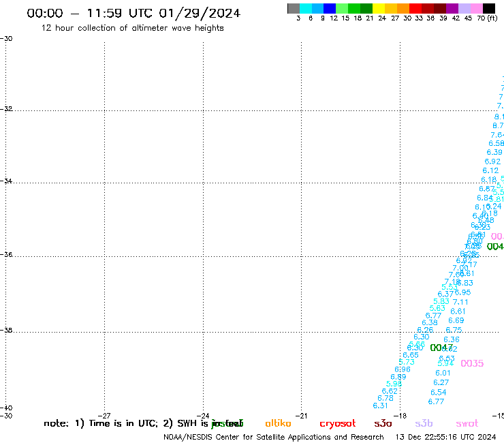Click the gray swatch in the wave-height color scale
This screenshot has height=443, width=504.
pos(294,8)
